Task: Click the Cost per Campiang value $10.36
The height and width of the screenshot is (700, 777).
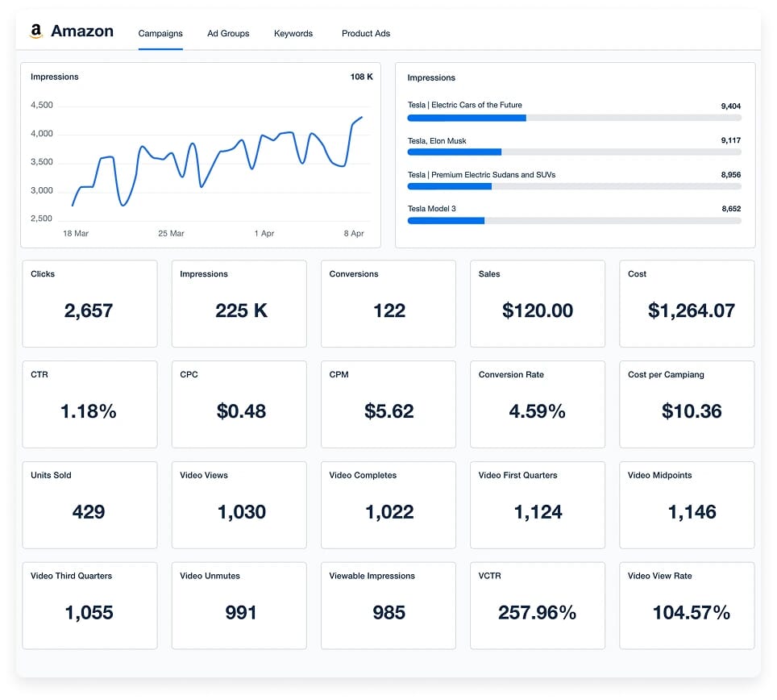Action: [692, 411]
